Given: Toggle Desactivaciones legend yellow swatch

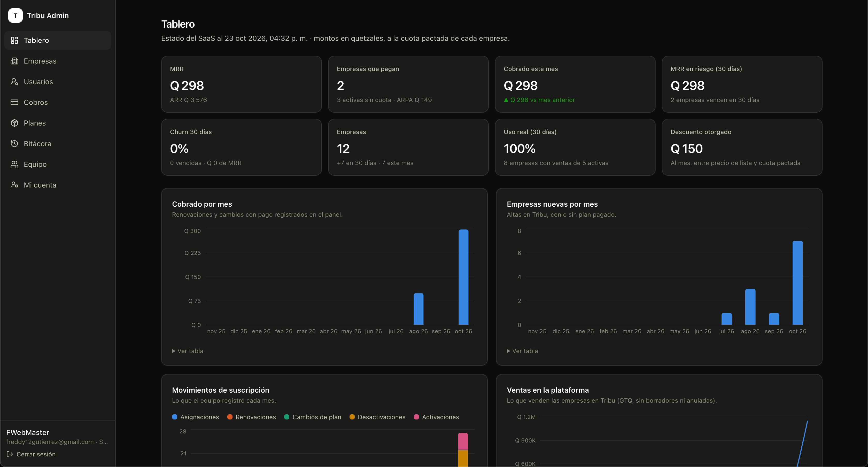Looking at the screenshot, I should pos(352,417).
